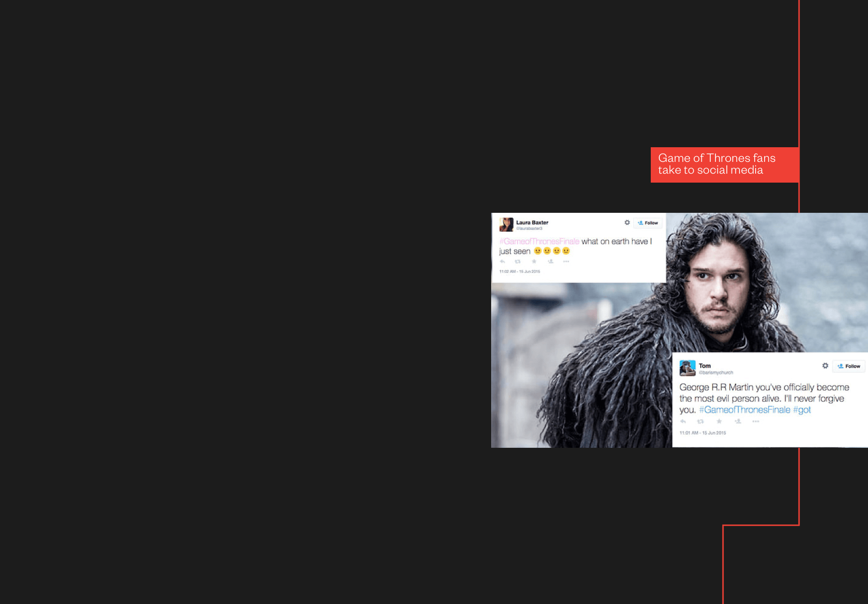This screenshot has width=868, height=604.
Task: Reply to Laura Baxter's tweet
Action: click(x=502, y=261)
